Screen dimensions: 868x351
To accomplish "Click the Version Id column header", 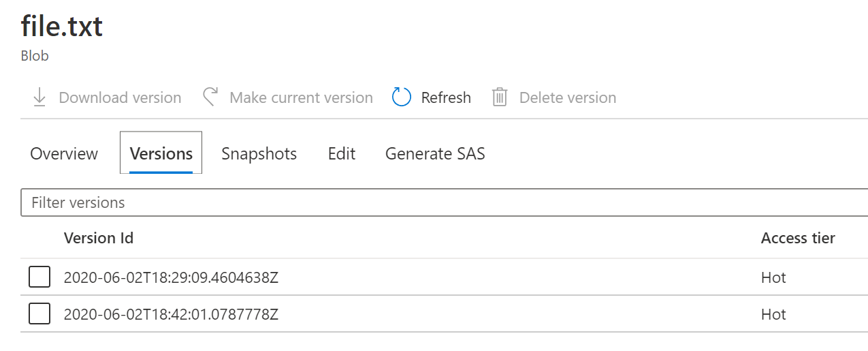I will (99, 238).
